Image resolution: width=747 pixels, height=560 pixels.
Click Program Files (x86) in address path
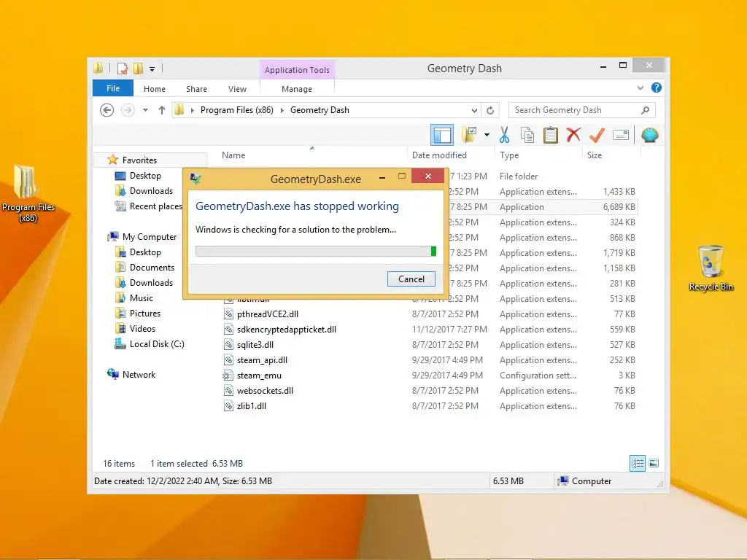(x=237, y=110)
